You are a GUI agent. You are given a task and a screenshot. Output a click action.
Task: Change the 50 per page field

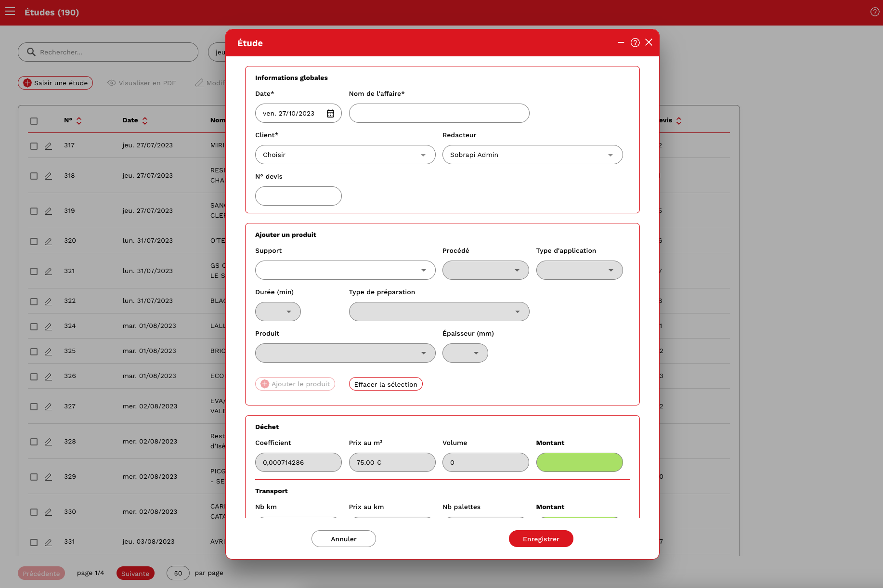coord(178,573)
